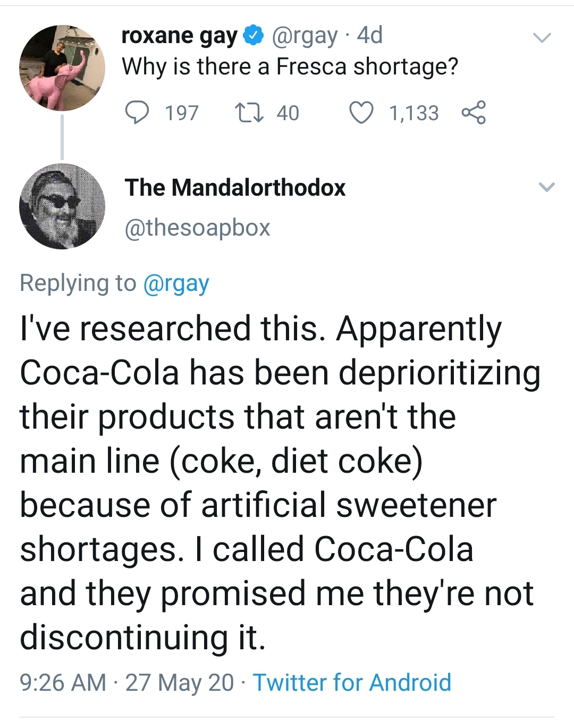The image size is (574, 728).
Task: Click the @rgay handle in tweet header
Action: 305,36
